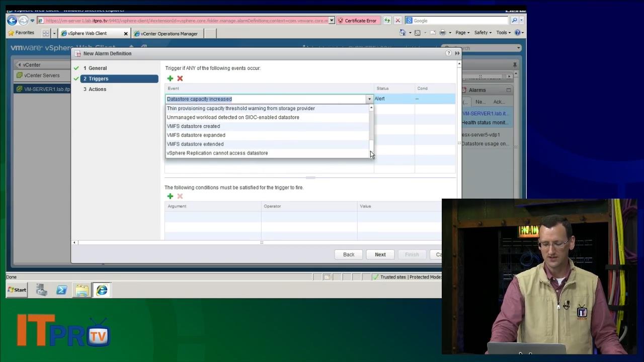Open search provider dropdown in IE search box
The width and height of the screenshot is (644, 362).
(x=521, y=21)
